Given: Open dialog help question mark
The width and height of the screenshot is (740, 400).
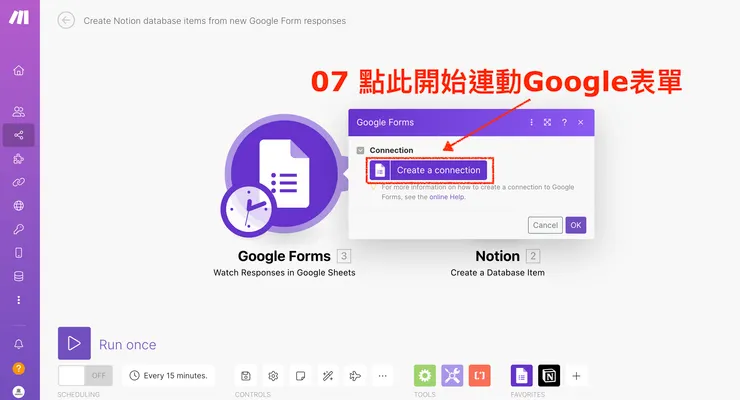Looking at the screenshot, I should point(564,122).
